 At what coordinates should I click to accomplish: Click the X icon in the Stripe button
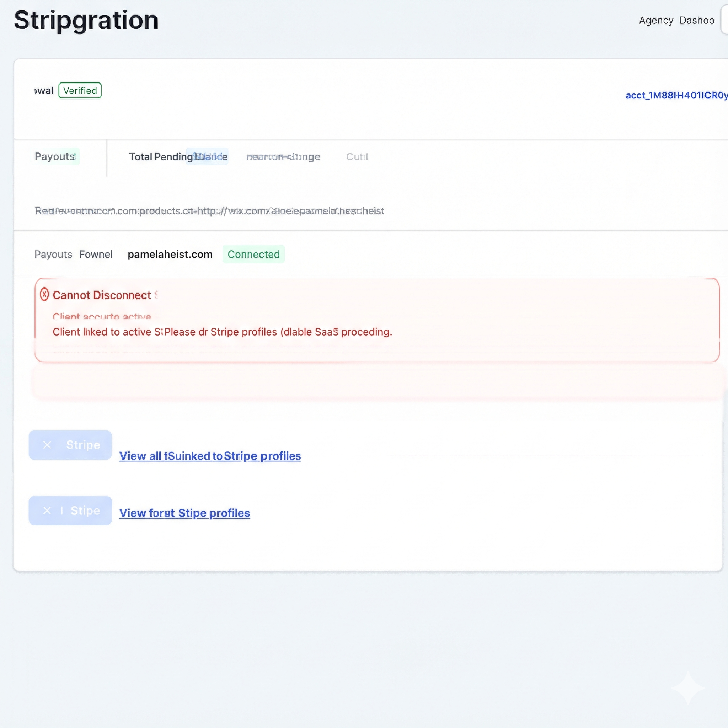point(47,445)
